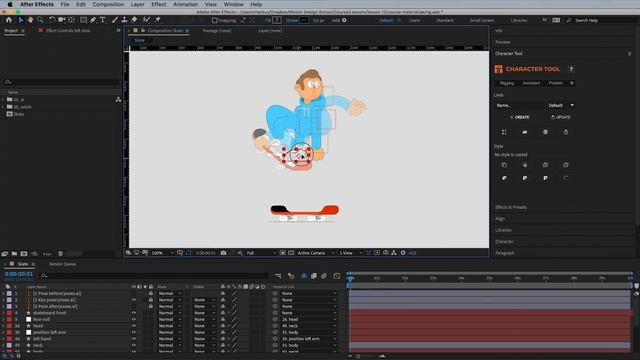
Task: Click the Character Tool settings gear icon
Action: pos(571,83)
